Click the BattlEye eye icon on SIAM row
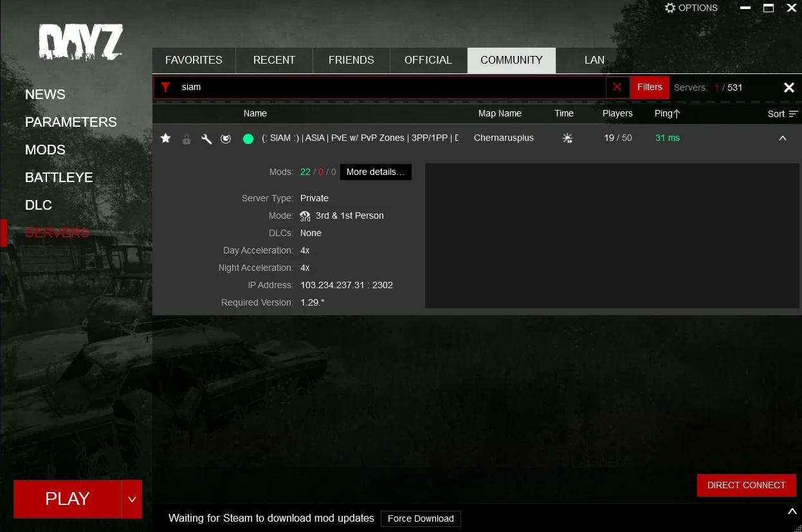 (226, 138)
